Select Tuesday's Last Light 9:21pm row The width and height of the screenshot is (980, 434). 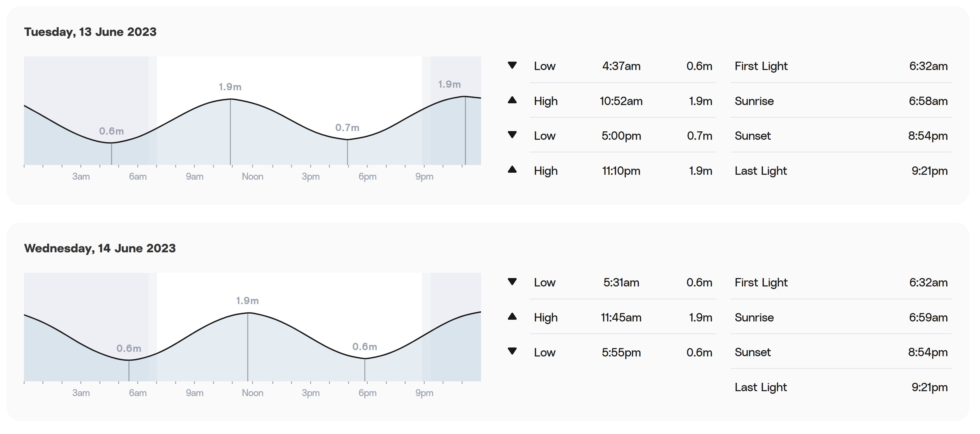coord(841,170)
